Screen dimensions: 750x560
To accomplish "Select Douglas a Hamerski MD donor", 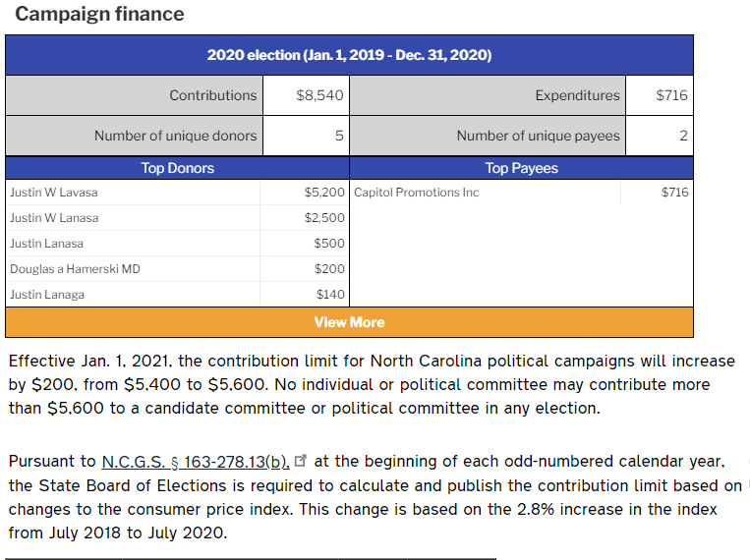I will click(75, 269).
